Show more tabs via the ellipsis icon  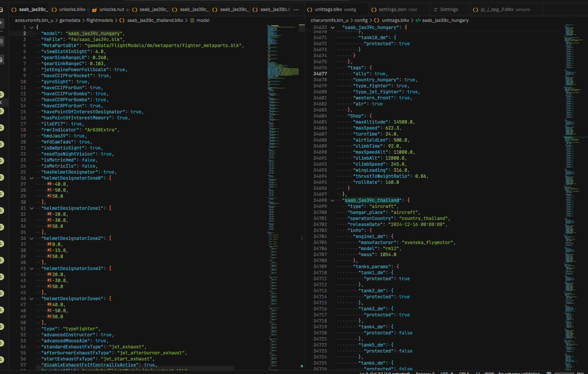(x=296, y=9)
